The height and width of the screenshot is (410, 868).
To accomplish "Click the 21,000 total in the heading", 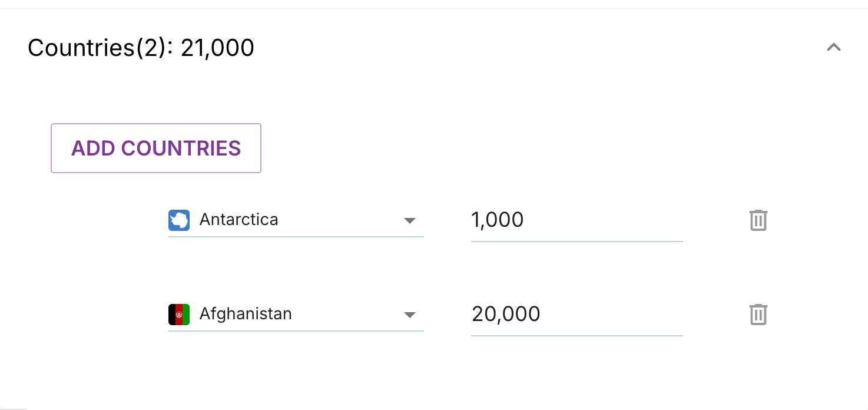I will [x=217, y=48].
